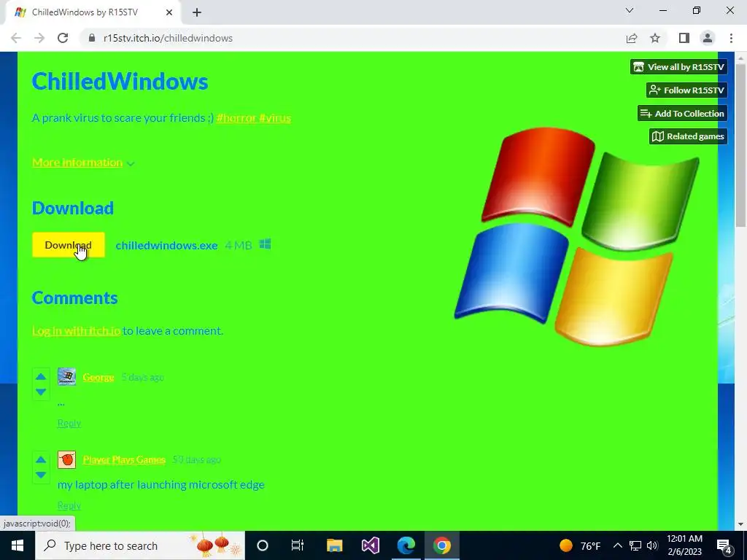Viewport: 747px width, 560px height.
Task: Click the browser back arrow
Action: [x=16, y=38]
